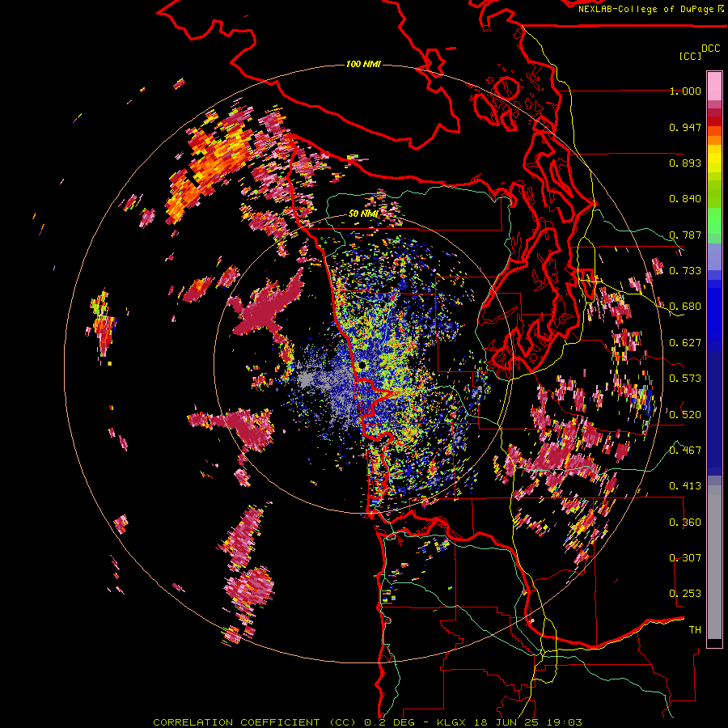Click the 1.000 color scale value

pyautogui.click(x=685, y=91)
